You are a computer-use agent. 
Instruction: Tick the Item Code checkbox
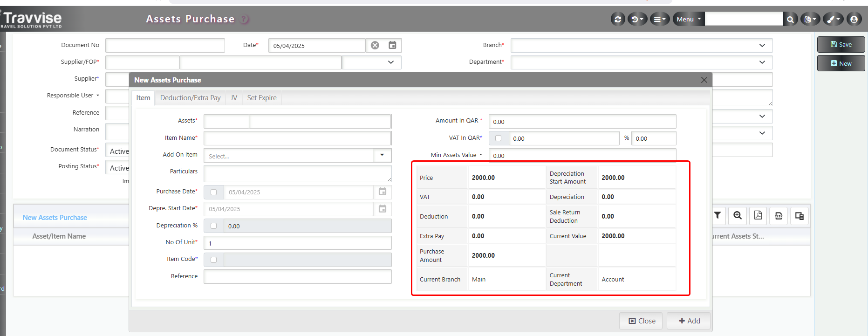[x=214, y=260]
